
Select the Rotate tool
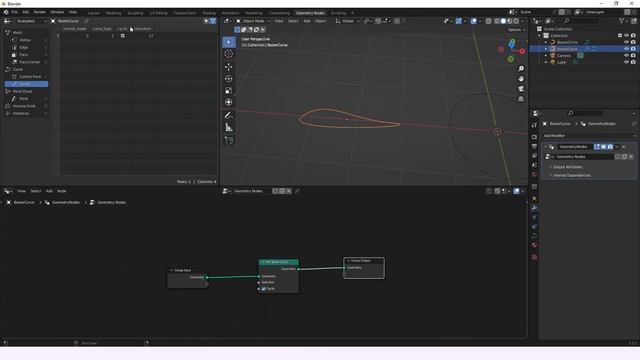pyautogui.click(x=229, y=78)
